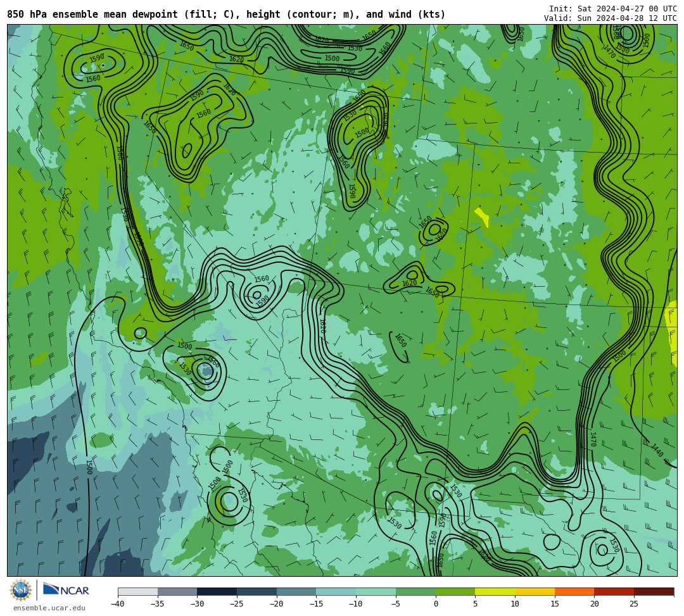Click the 0 colorbar tick label
Screen dimensions: 684x616
click(x=435, y=604)
